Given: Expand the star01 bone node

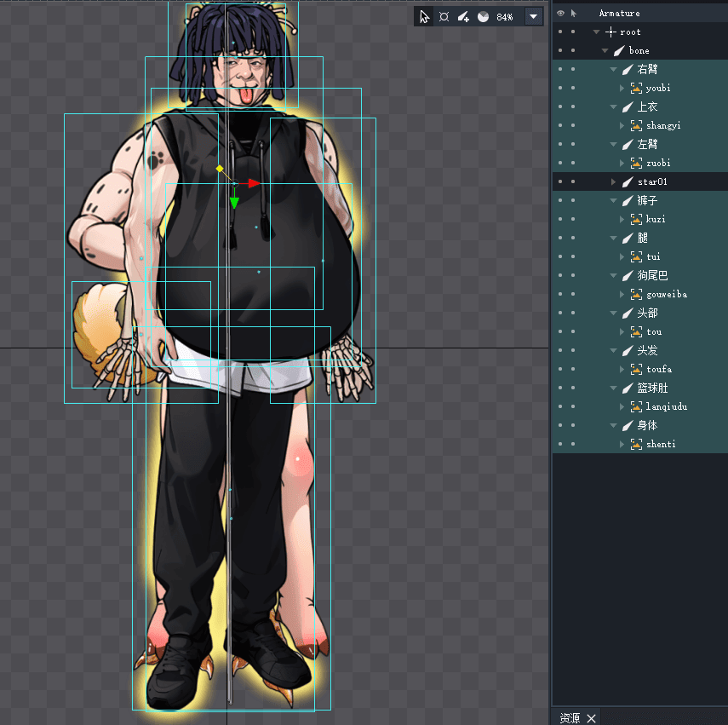Looking at the screenshot, I should click(x=614, y=182).
